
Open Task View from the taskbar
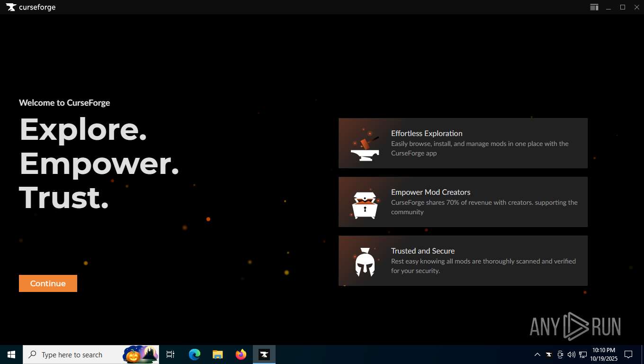click(x=170, y=355)
